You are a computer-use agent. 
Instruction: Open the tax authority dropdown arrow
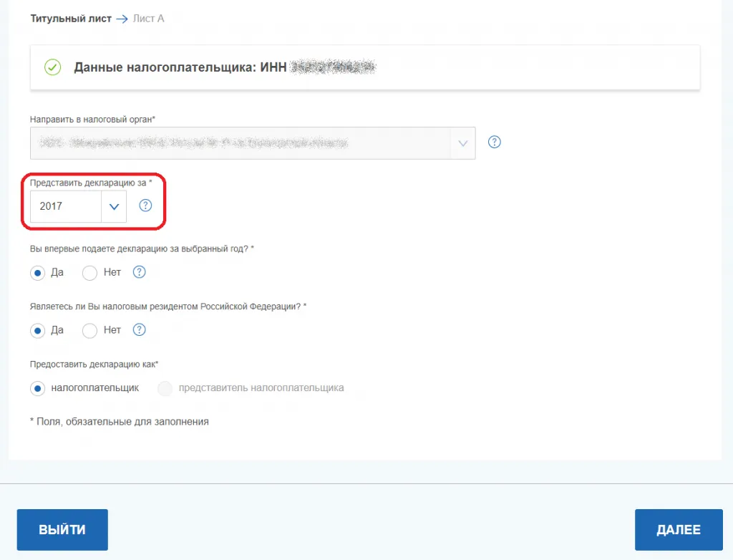click(x=462, y=143)
